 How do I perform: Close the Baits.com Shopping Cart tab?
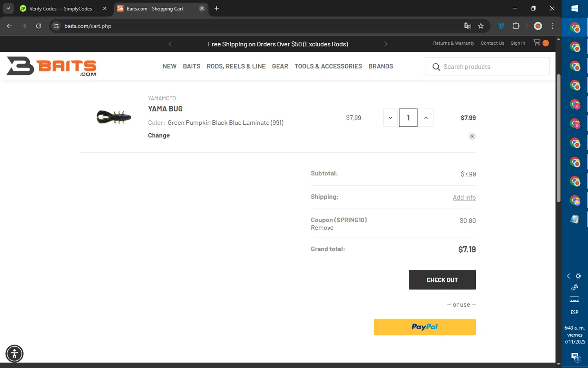(201, 8)
